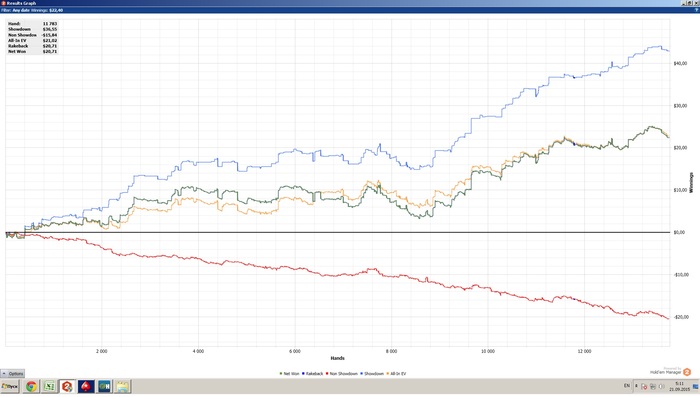Click the volume tray icon

661,387
